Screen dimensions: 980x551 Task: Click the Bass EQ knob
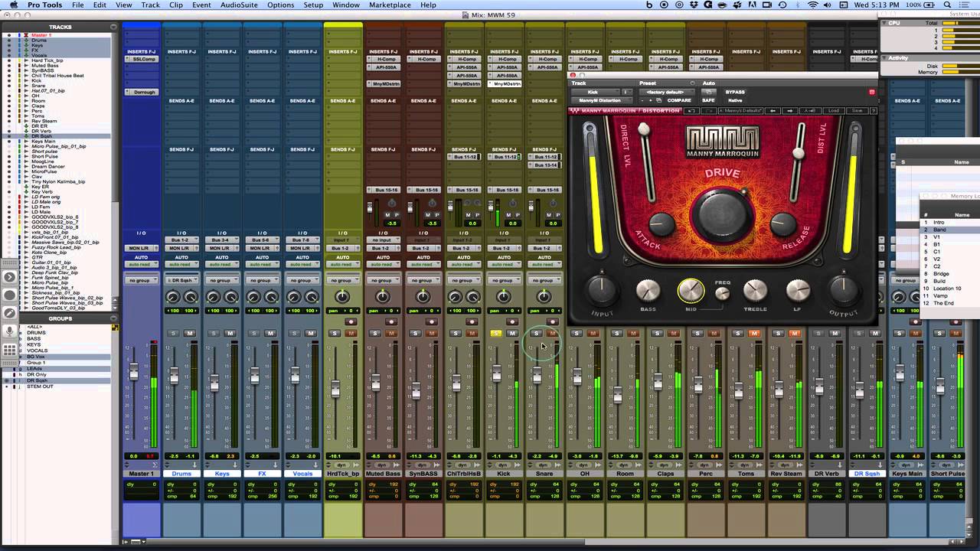[x=648, y=290]
